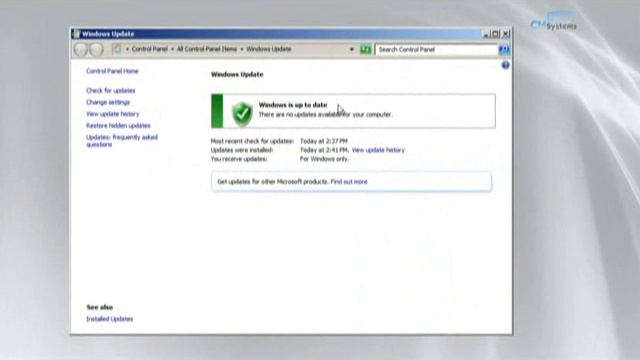
Task: Click 'Today at 2:37 PM' check time
Action: tap(324, 141)
